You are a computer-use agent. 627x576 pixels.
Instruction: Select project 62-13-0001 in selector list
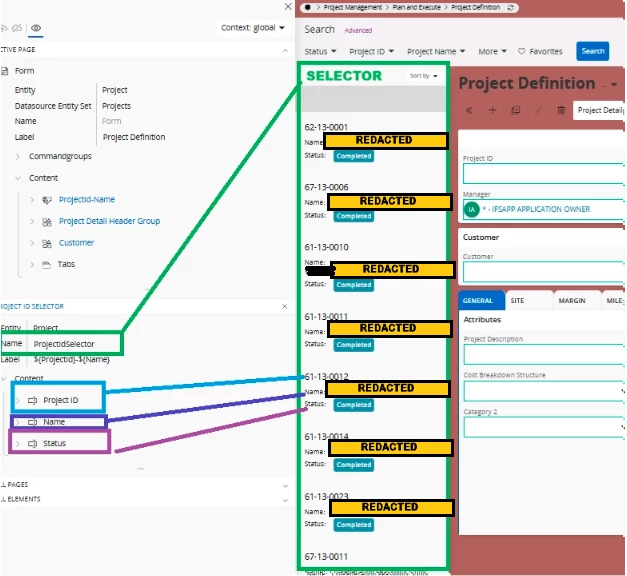326,127
